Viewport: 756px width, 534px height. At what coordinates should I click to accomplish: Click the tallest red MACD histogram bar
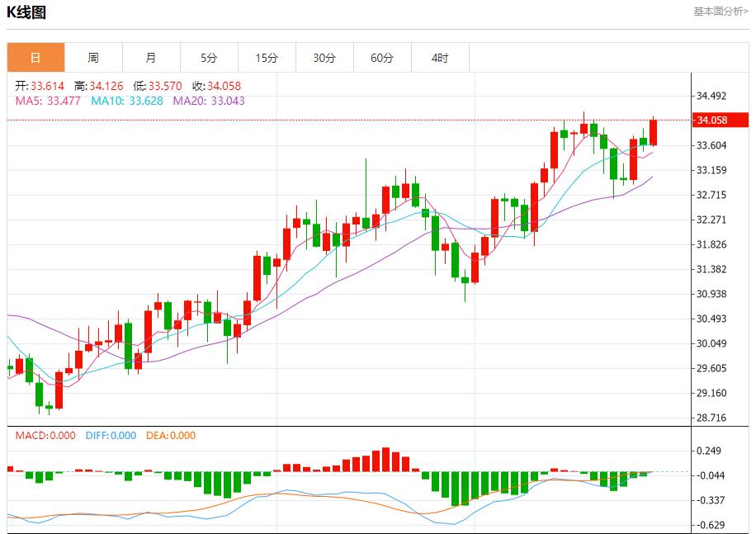click(x=385, y=460)
